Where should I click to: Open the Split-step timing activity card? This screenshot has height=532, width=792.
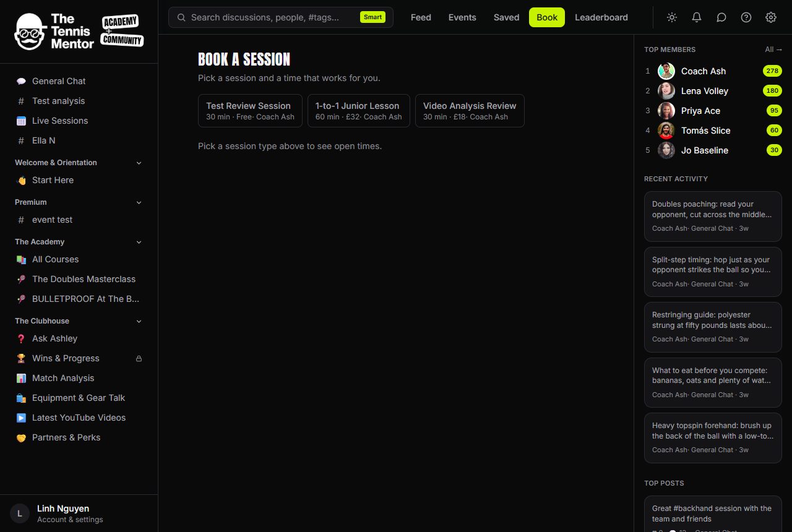tap(713, 272)
